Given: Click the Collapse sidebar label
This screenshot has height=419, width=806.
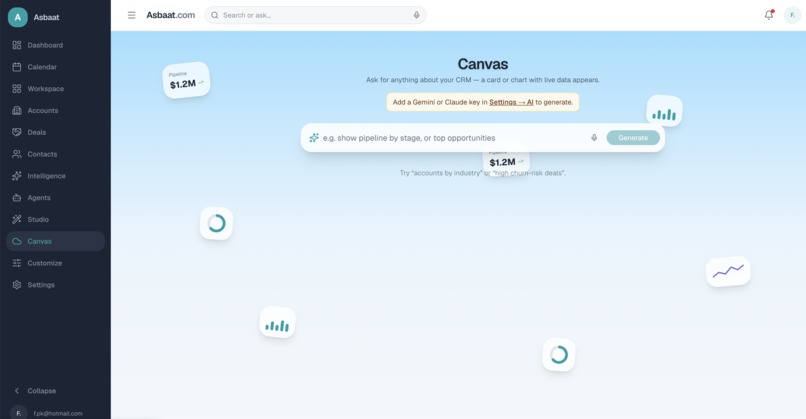Looking at the screenshot, I should pyautogui.click(x=42, y=391).
